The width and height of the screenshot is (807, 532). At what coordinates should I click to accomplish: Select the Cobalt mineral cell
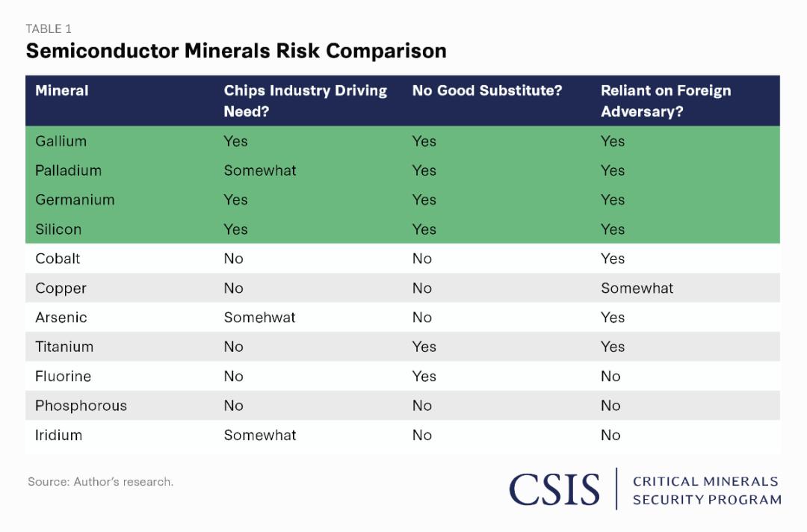click(58, 259)
